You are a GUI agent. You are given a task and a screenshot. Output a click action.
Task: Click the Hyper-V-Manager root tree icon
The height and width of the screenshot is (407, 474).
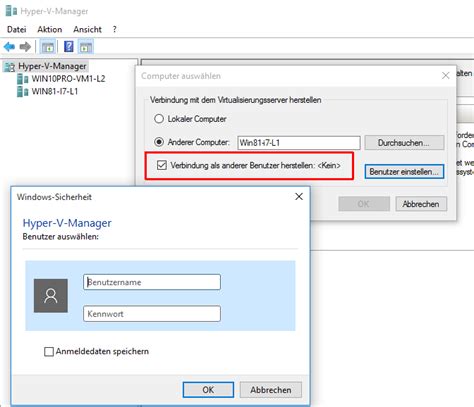pos(10,67)
